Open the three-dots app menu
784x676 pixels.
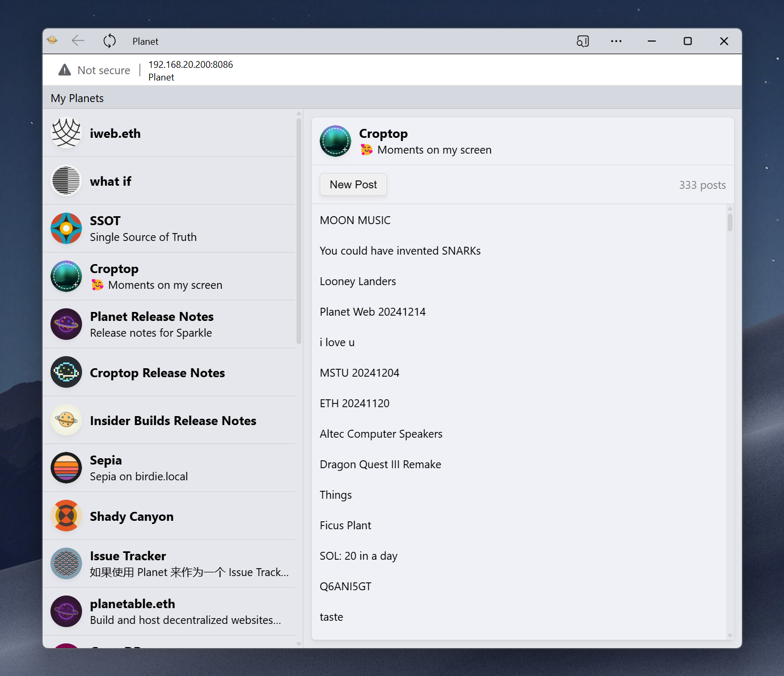tap(616, 41)
